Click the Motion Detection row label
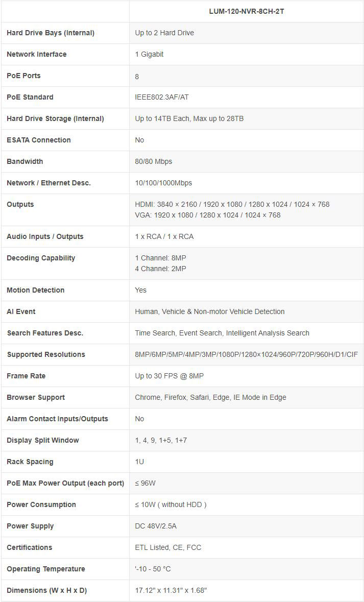 pos(36,290)
